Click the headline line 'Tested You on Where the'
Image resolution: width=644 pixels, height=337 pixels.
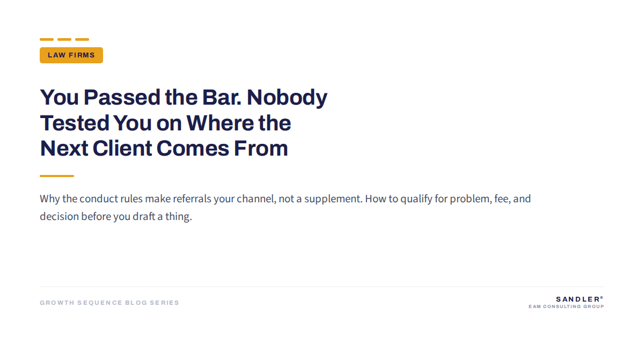(x=165, y=123)
